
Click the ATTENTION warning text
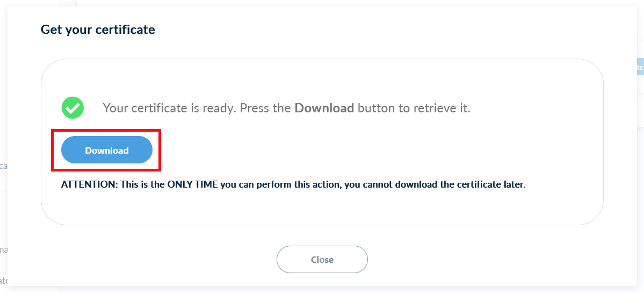click(x=293, y=184)
